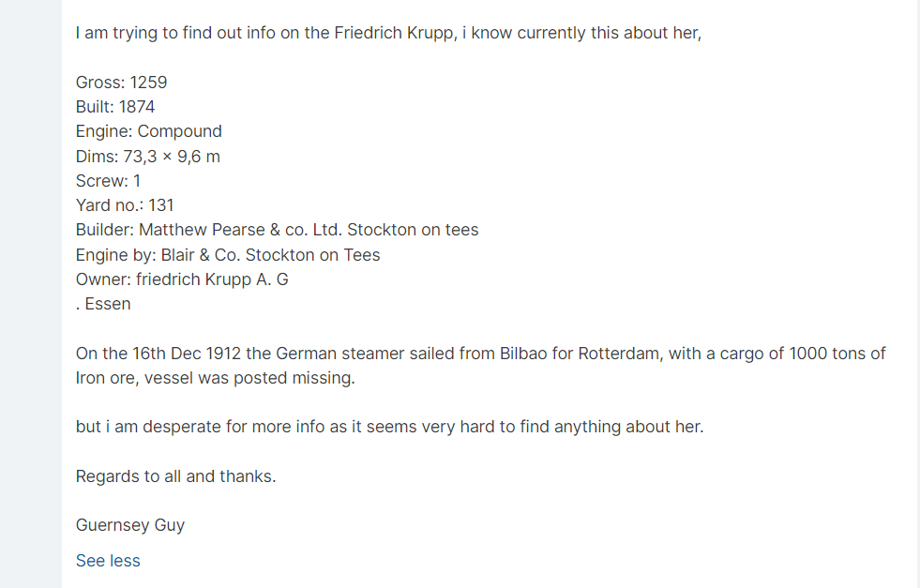Click the Builder: Matthew Pearse line
920x588 pixels.
click(x=277, y=230)
